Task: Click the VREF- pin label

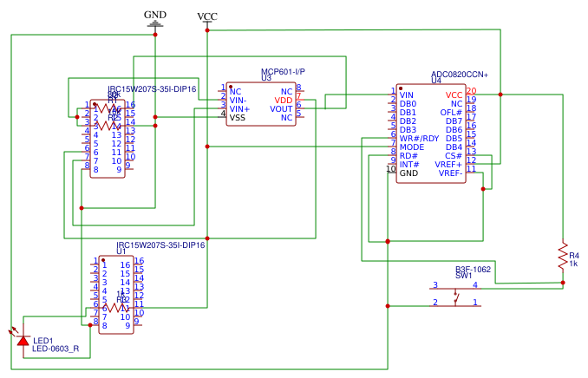Action: [450, 173]
